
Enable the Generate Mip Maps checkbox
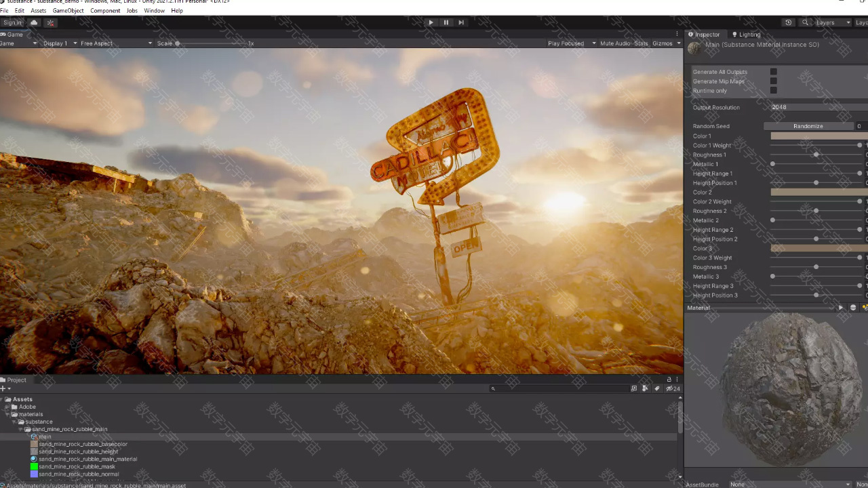point(773,81)
